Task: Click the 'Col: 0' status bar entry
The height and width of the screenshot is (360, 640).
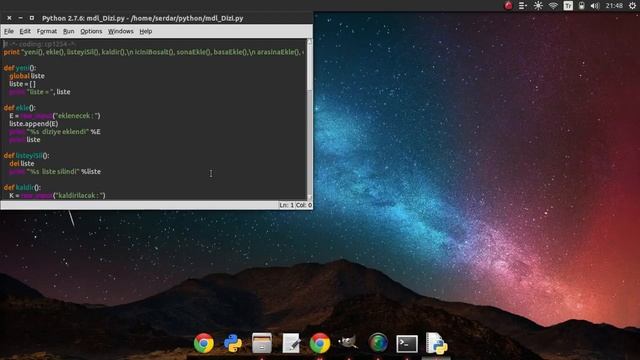Action: [304, 205]
